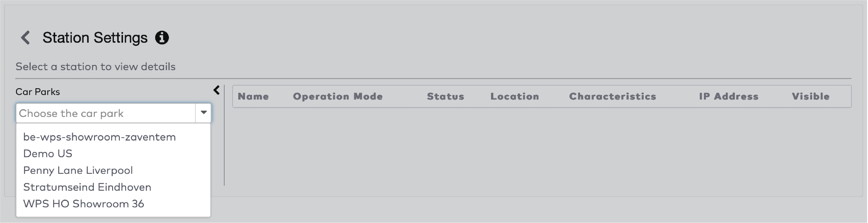Image resolution: width=868 pixels, height=223 pixels.
Task: Click the IP Address column header
Action: coord(729,96)
